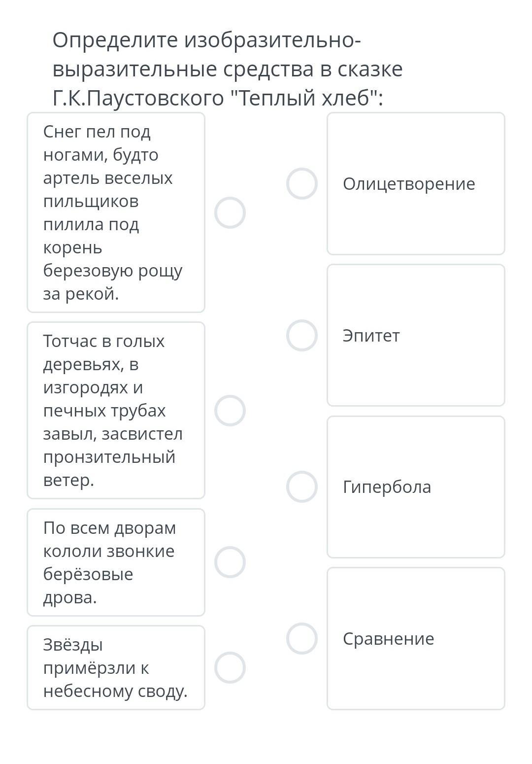532x764 pixels.
Task: Select the circle beside 'Снег пел под ногами'
Action: pos(230,213)
